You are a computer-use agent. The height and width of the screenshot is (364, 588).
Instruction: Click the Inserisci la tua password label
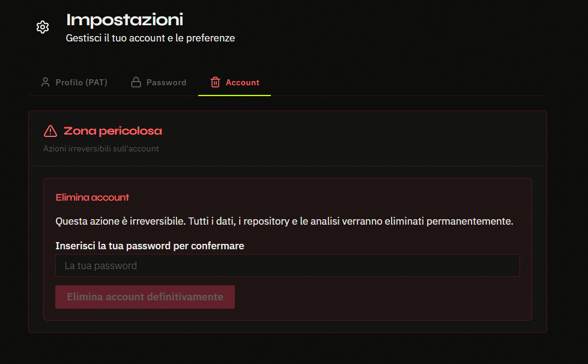click(150, 246)
